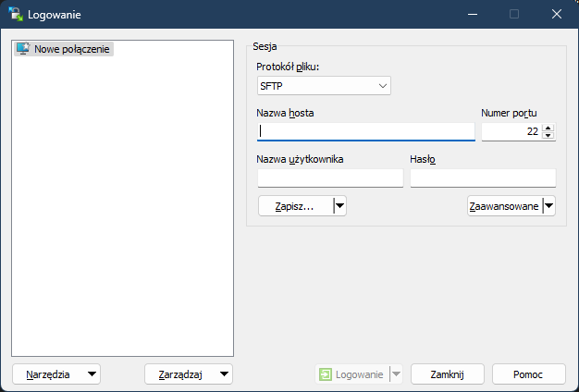Focus the Nazwa hosta text field
Image resolution: width=579 pixels, height=392 pixels.
click(366, 131)
